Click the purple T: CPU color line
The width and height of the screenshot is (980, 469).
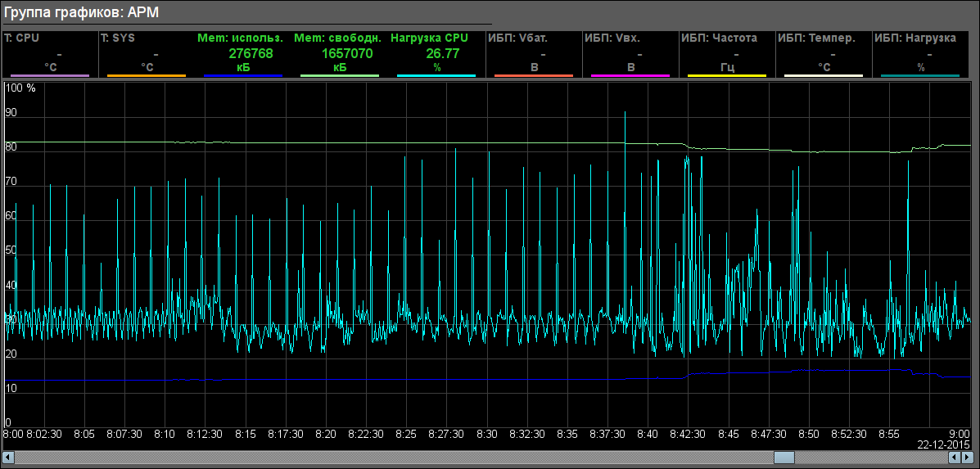50,75
